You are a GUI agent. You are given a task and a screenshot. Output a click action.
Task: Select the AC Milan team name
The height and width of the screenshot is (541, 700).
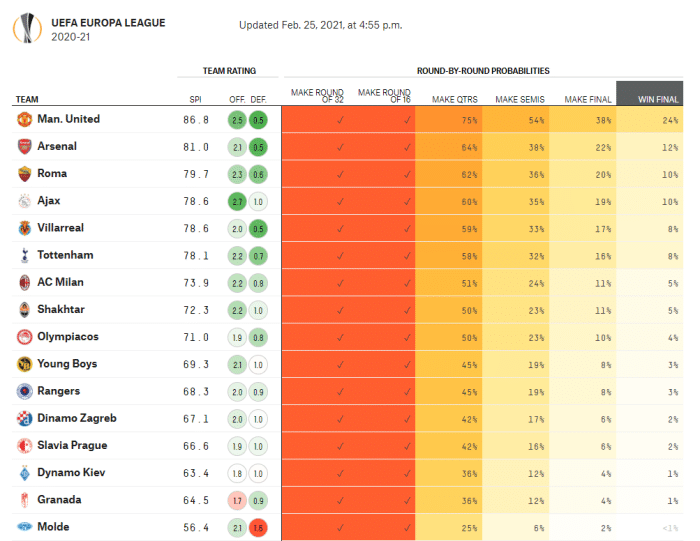click(63, 282)
